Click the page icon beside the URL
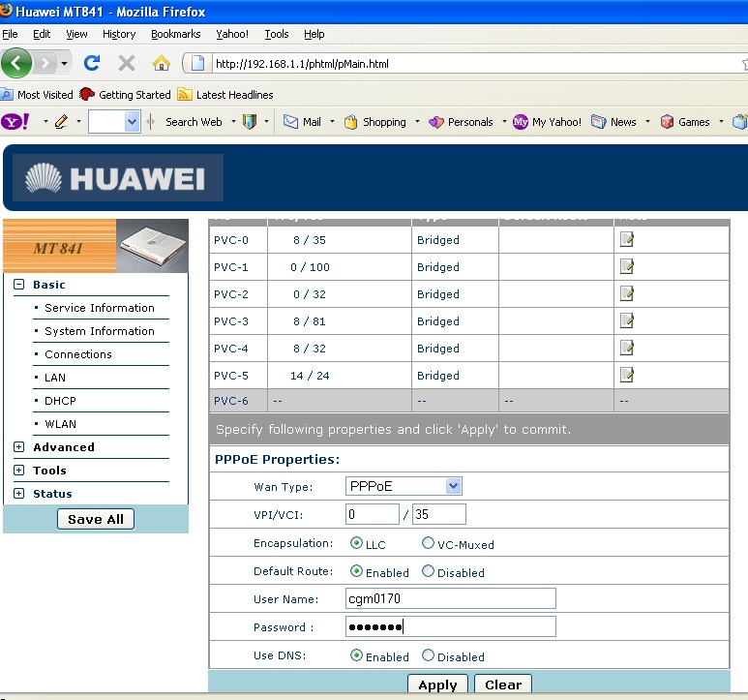The height and width of the screenshot is (700, 748). (197, 63)
